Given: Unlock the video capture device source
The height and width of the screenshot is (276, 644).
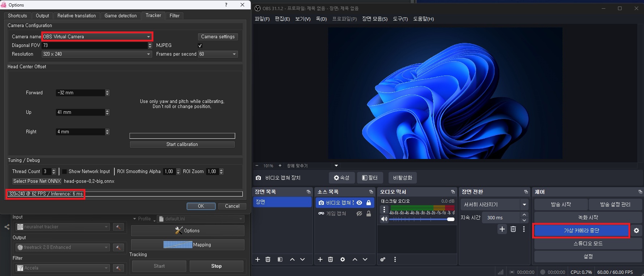Looking at the screenshot, I should (x=369, y=203).
